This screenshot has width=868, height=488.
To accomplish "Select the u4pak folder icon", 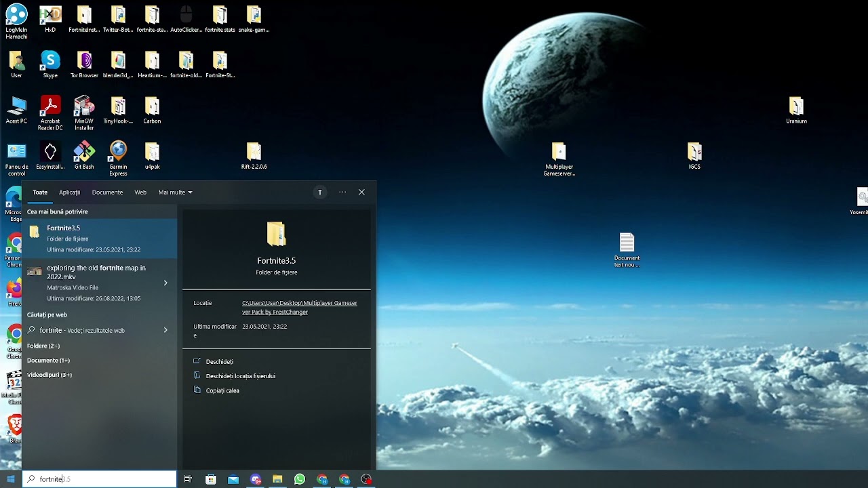I will 152,155.
